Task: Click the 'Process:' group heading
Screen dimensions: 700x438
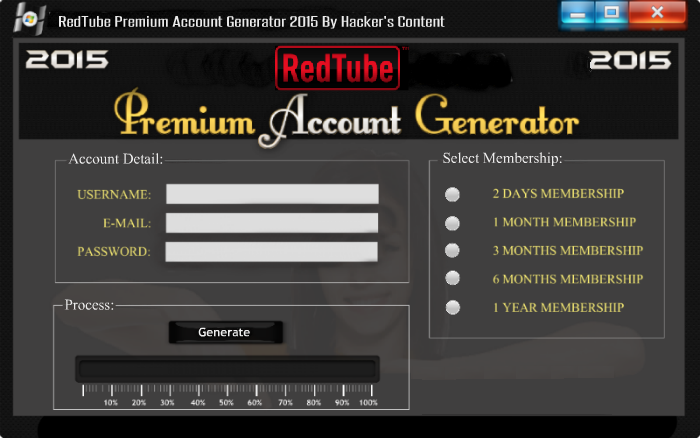Action: click(x=89, y=305)
